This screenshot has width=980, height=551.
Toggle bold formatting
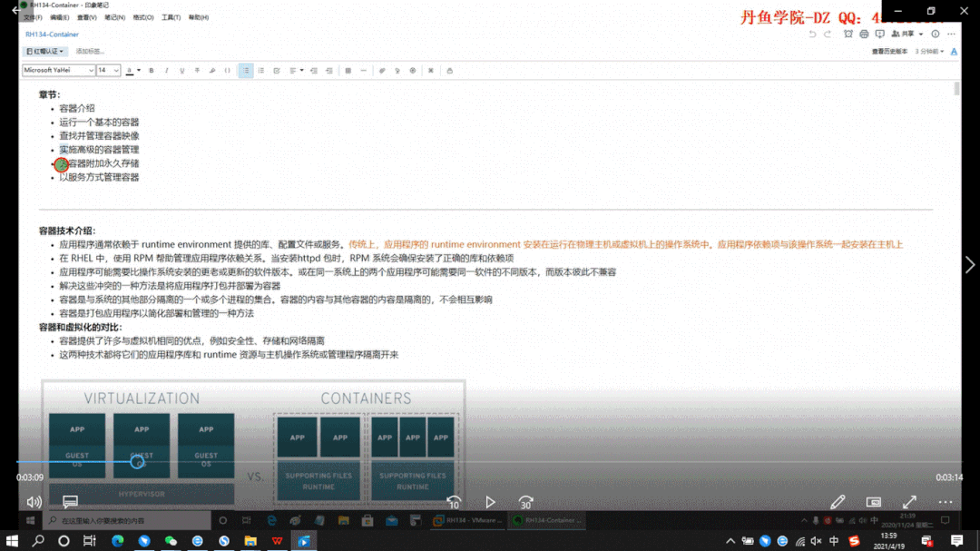coord(152,71)
